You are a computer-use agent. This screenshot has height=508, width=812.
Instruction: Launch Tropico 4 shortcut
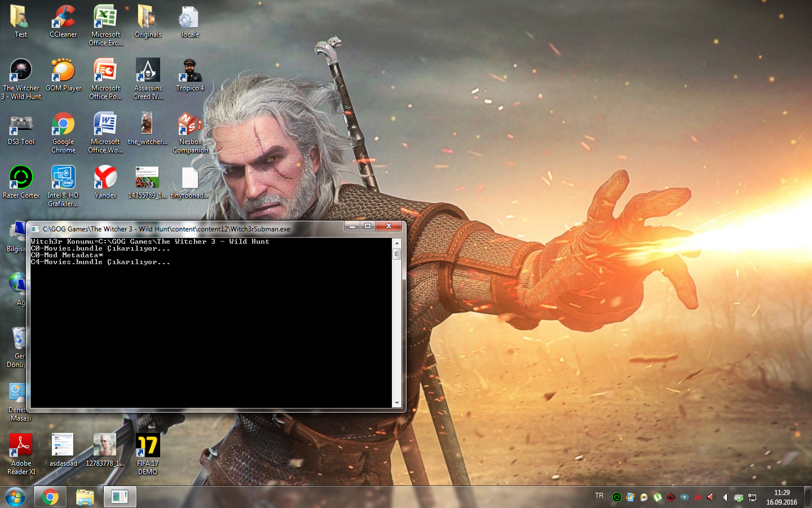tap(190, 75)
